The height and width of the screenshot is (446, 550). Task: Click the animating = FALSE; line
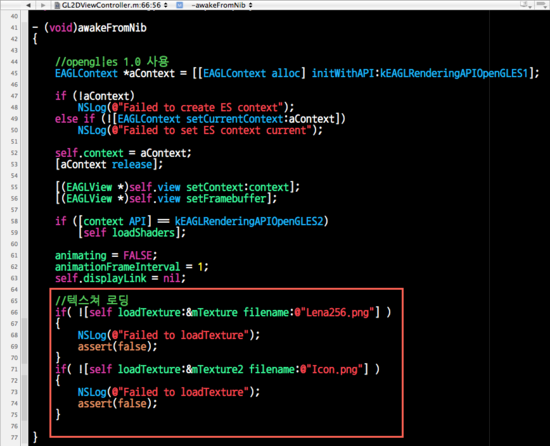pyautogui.click(x=106, y=255)
